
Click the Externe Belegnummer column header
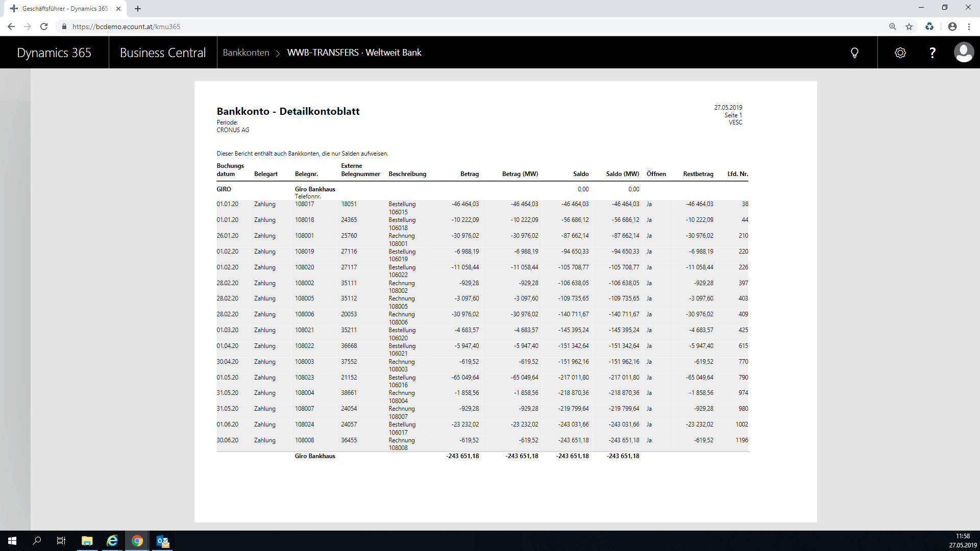pos(361,170)
